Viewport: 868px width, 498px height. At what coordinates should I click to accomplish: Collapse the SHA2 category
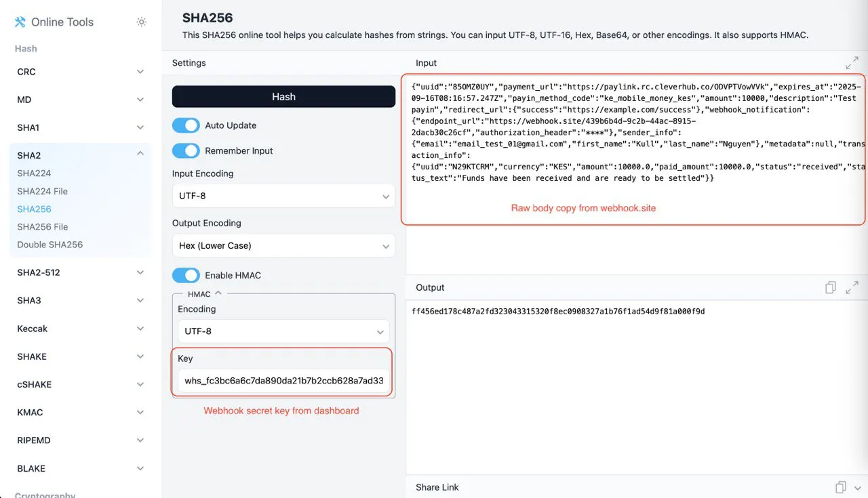79,155
